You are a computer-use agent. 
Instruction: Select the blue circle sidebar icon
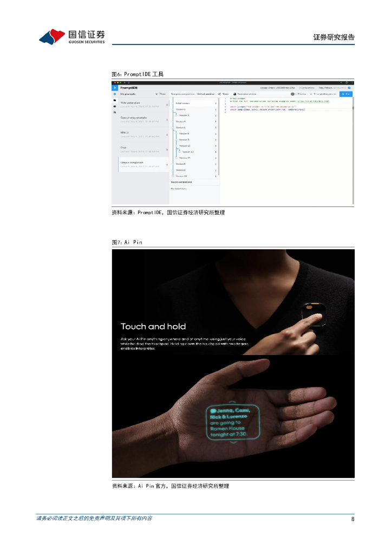[115, 94]
